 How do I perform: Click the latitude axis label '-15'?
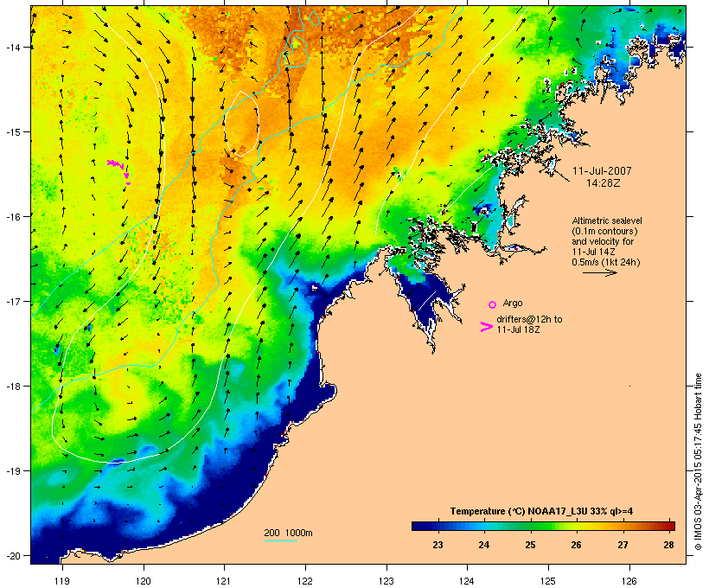tap(13, 132)
